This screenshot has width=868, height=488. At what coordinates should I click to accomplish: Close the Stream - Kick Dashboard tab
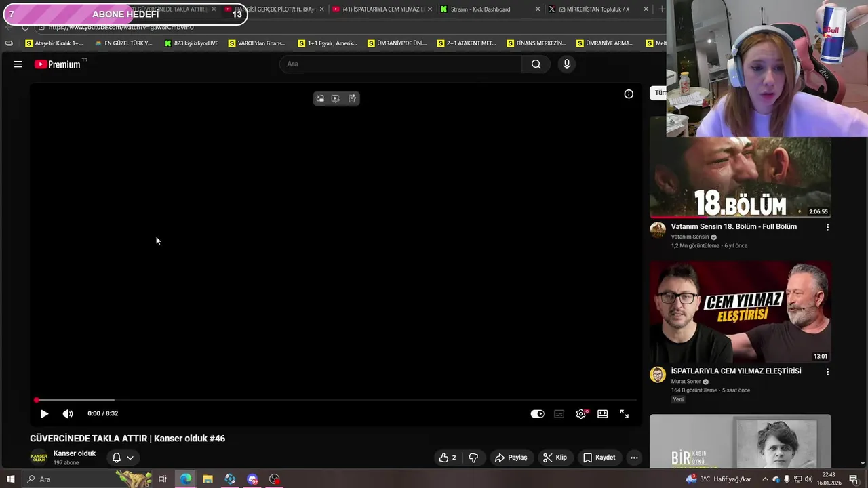pos(538,9)
